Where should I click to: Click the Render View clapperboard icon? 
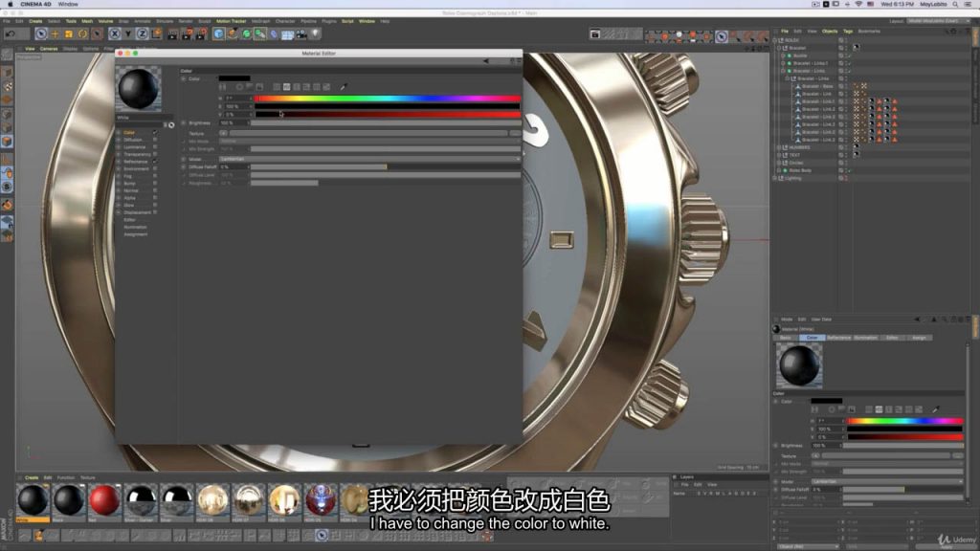[173, 34]
